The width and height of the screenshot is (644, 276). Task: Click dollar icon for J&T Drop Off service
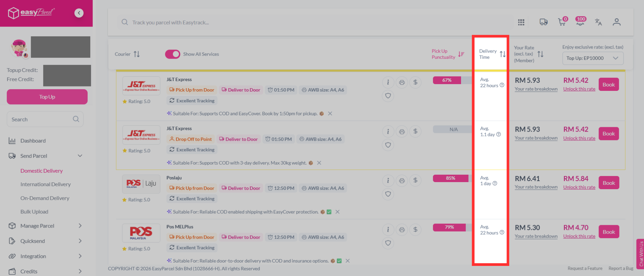[416, 131]
